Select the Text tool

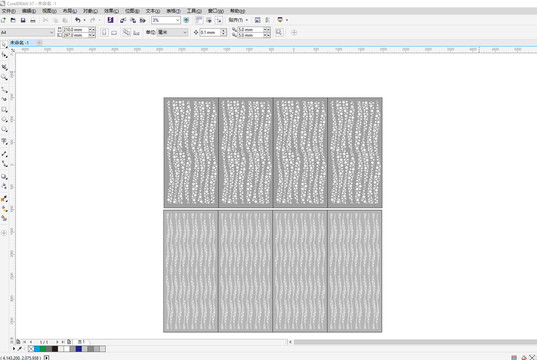point(4,141)
